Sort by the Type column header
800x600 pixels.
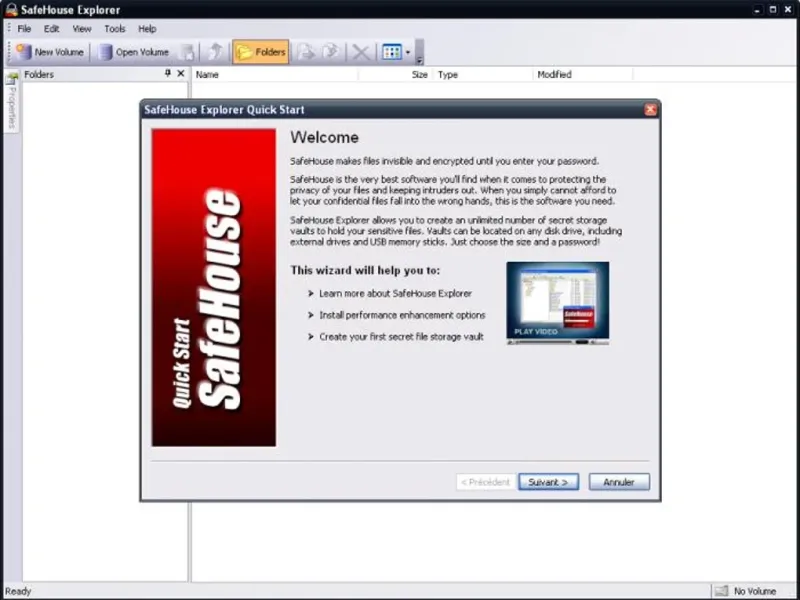click(x=483, y=74)
